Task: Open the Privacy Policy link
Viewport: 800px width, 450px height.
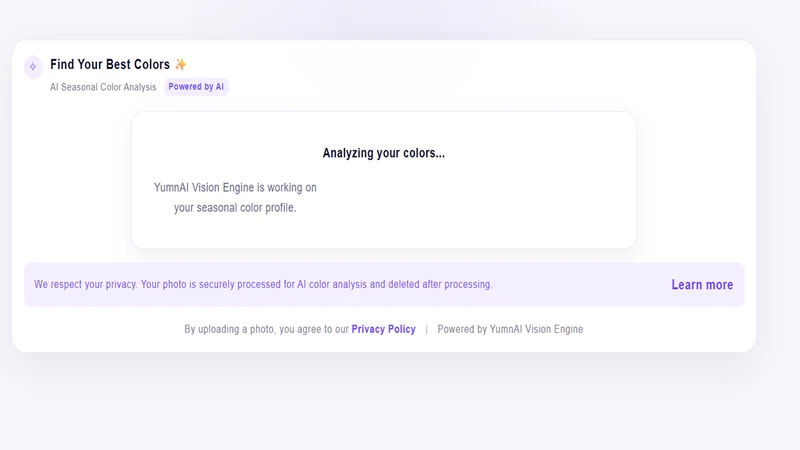Action: (x=383, y=329)
